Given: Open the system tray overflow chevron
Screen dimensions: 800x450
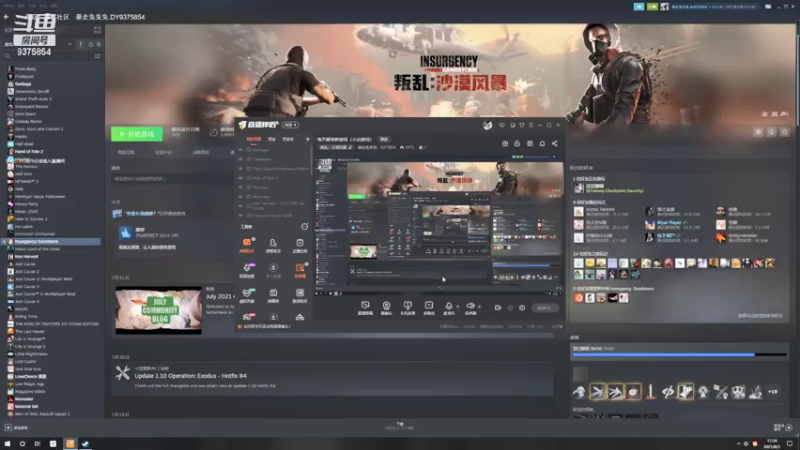Looking at the screenshot, I should (x=738, y=443).
